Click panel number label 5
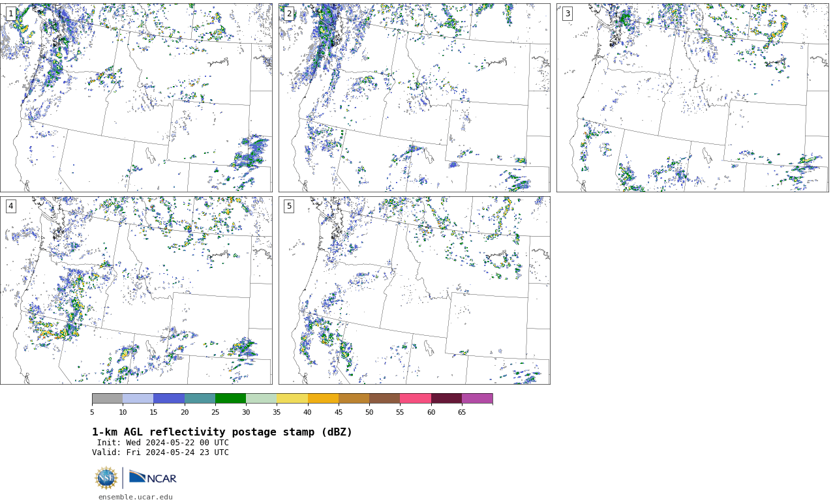The height and width of the screenshot is (504, 835). 289,206
